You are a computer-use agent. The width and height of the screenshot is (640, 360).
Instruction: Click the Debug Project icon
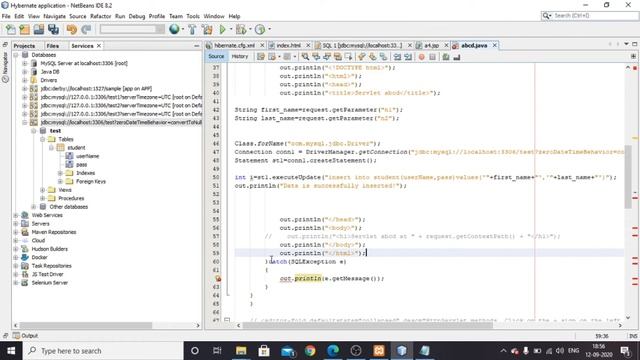241,29
